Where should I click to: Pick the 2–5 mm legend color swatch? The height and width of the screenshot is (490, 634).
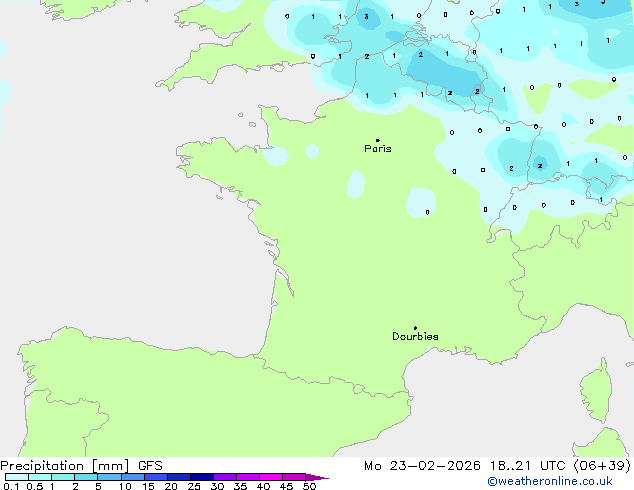coord(86,477)
